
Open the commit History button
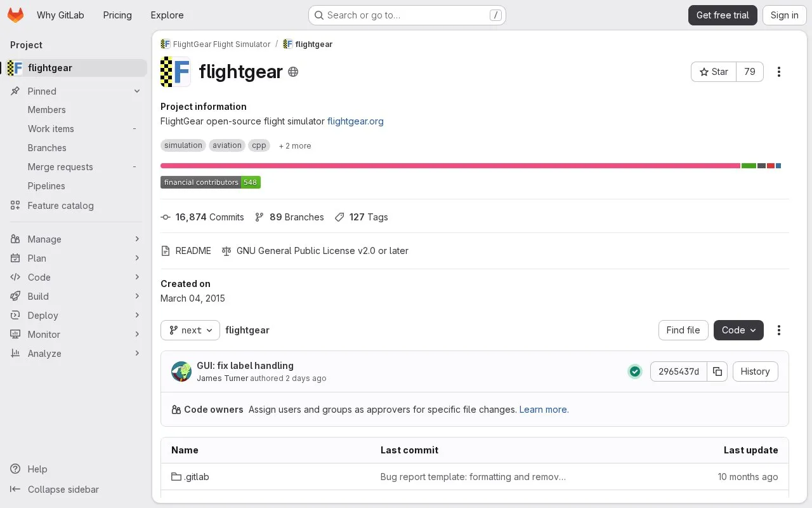pyautogui.click(x=755, y=371)
